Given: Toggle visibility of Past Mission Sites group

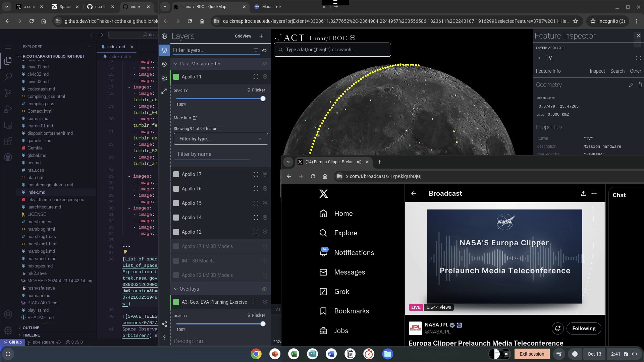Looking at the screenshot, I should pos(264,64).
